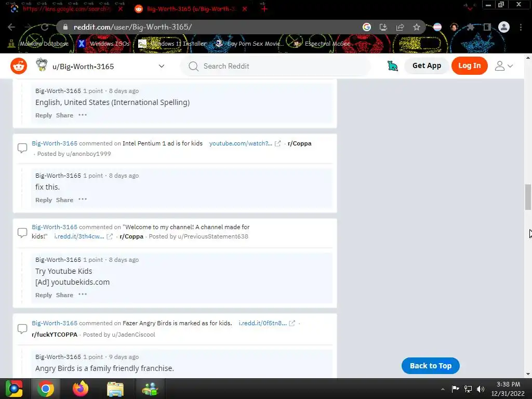Screen dimensions: 532x399
Task: Open the Windows 11 Installer bookmark
Action: coord(172,44)
